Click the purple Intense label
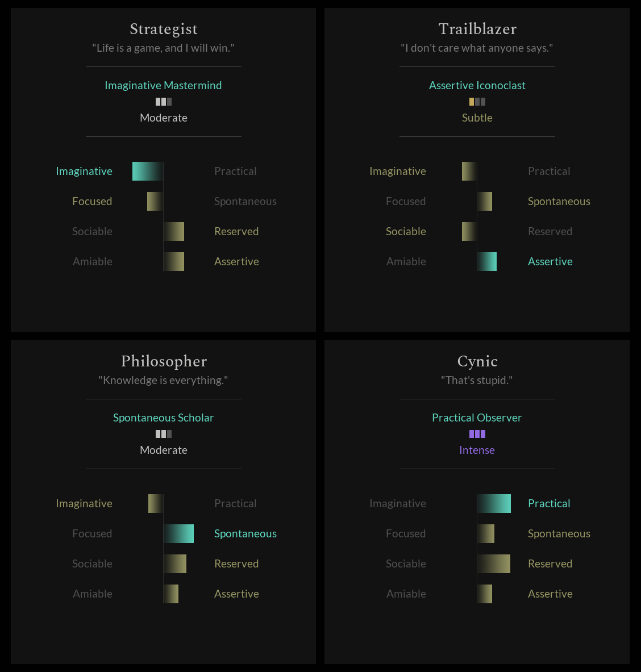The height and width of the screenshot is (672, 641). (x=477, y=450)
